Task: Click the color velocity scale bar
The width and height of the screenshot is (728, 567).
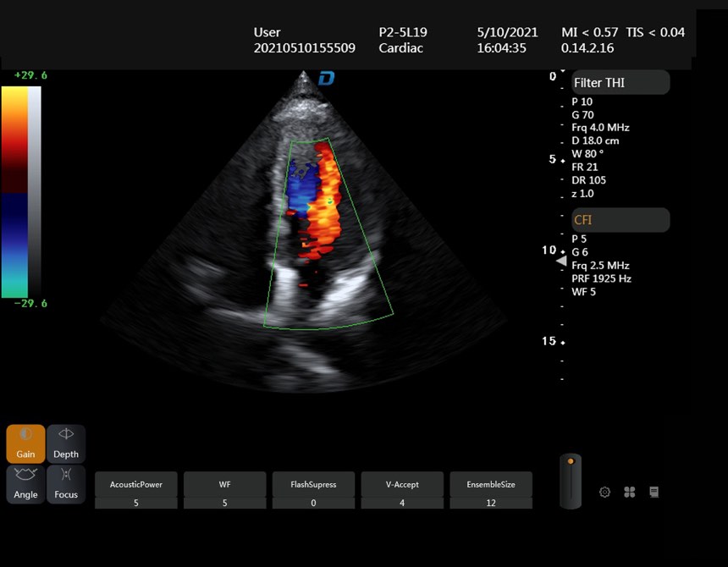Action: (x=14, y=191)
